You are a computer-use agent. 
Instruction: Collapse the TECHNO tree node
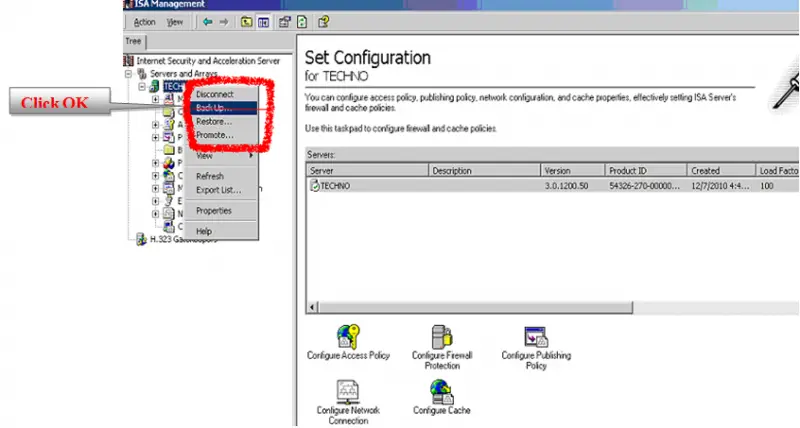(142, 87)
